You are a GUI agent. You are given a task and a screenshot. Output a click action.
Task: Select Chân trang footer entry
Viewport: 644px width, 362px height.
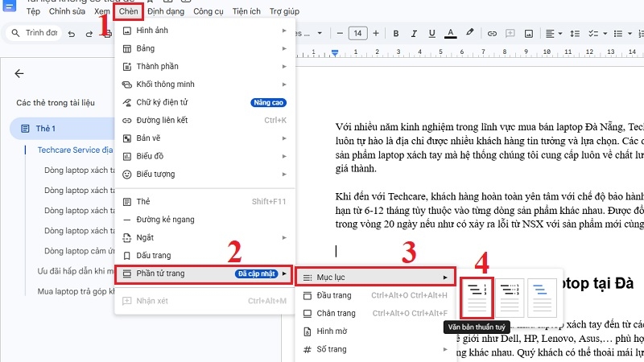pyautogui.click(x=375, y=314)
